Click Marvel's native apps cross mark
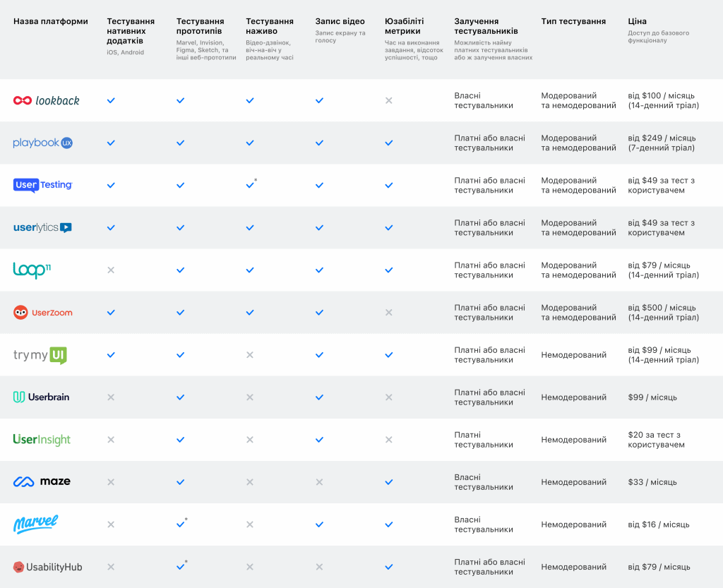Screen dimensions: 723x588 [111, 524]
